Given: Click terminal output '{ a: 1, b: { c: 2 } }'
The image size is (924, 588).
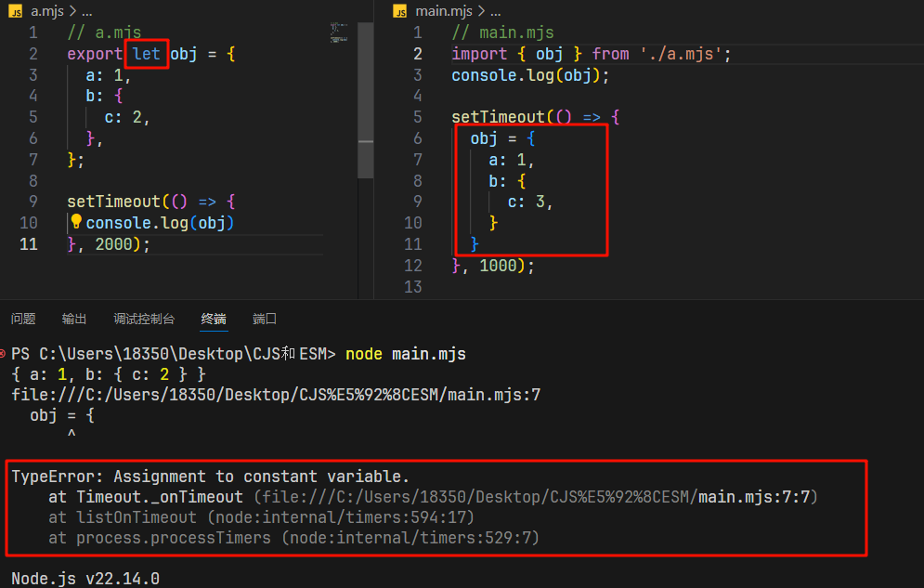Looking at the screenshot, I should click(x=109, y=374).
